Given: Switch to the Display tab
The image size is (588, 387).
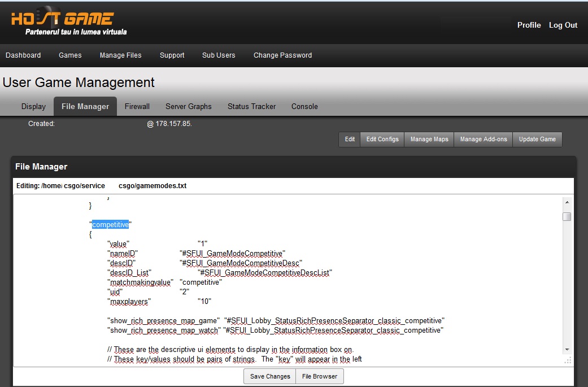Looking at the screenshot, I should click(x=33, y=106).
